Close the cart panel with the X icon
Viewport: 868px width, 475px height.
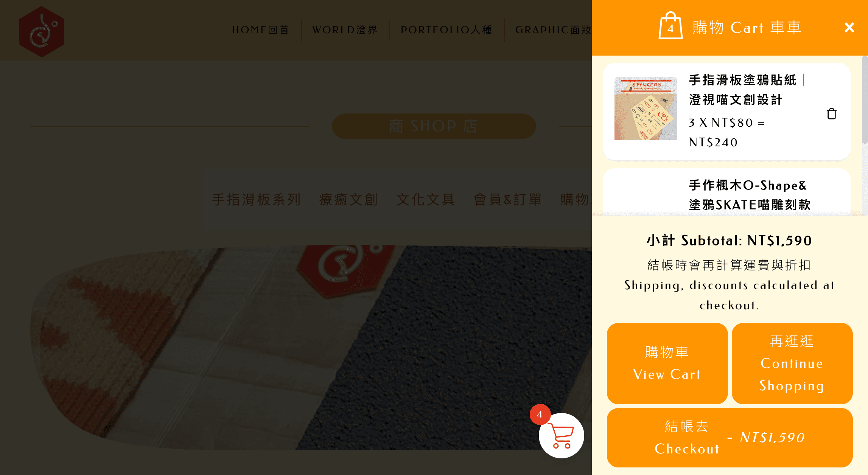[x=849, y=27]
